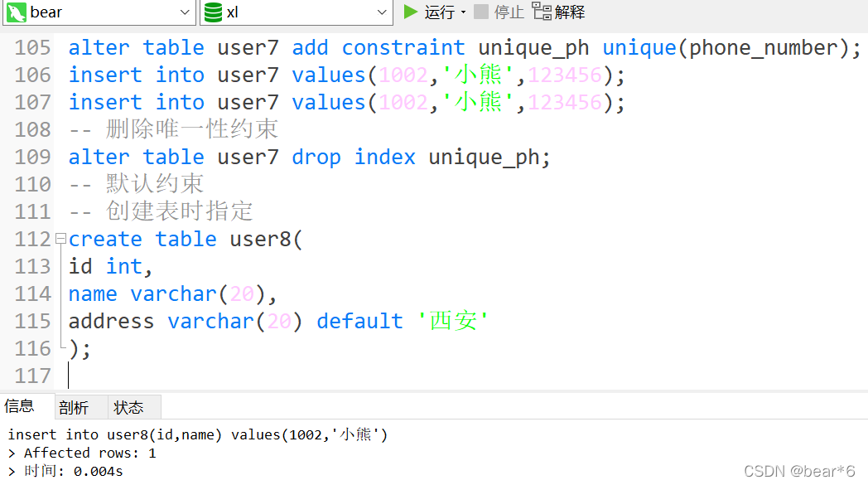
Task: Click the insert into user8 output message
Action: pos(198,435)
